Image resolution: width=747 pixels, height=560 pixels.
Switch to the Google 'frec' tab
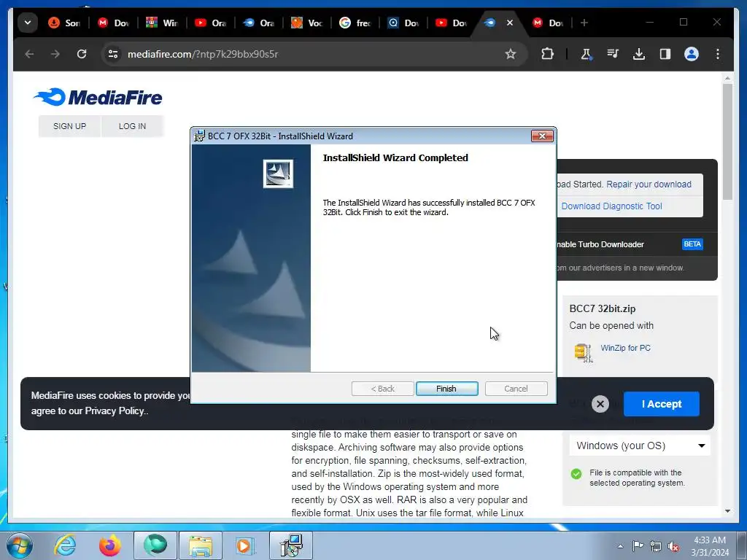click(x=355, y=23)
